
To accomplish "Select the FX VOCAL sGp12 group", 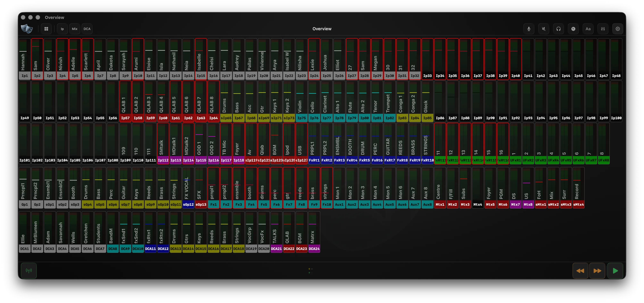I will pyautogui.click(x=188, y=188).
